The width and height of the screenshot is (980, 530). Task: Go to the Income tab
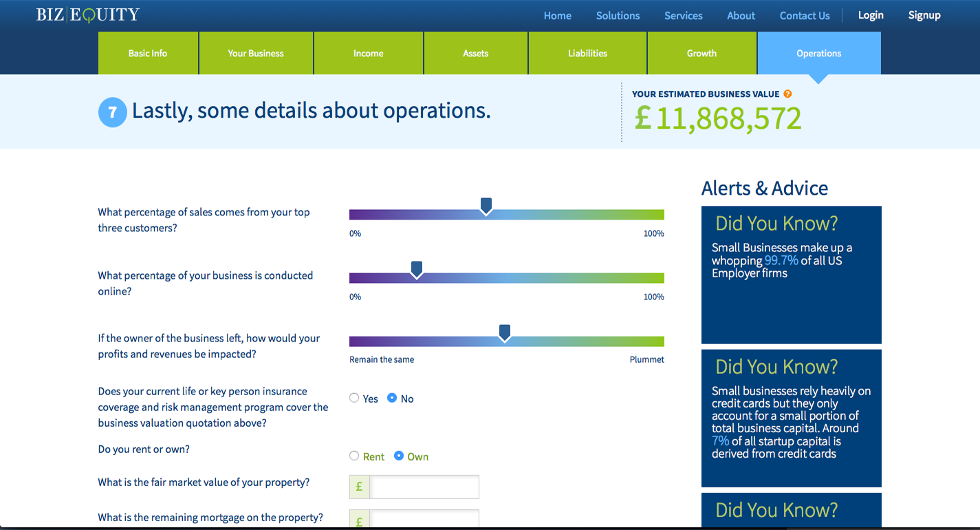tap(369, 53)
